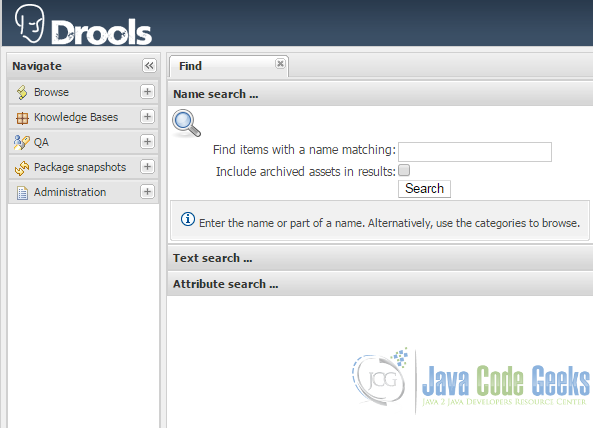Click the 'Enter the name or part' hint text

(x=390, y=223)
